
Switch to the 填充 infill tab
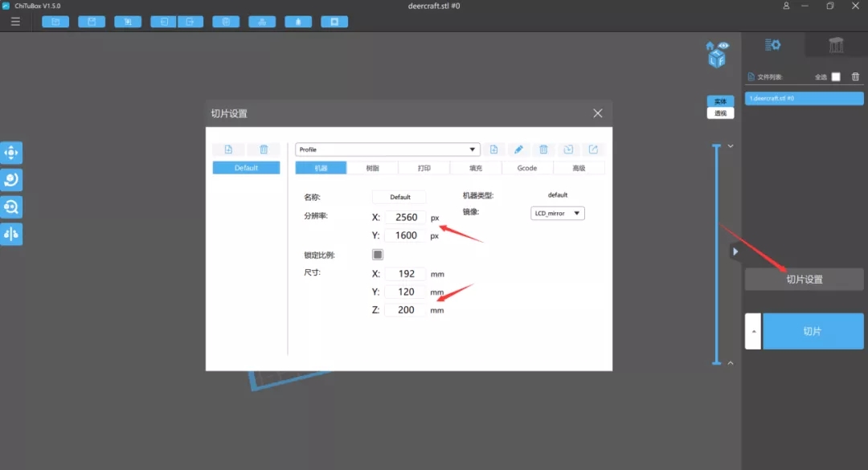tap(476, 168)
